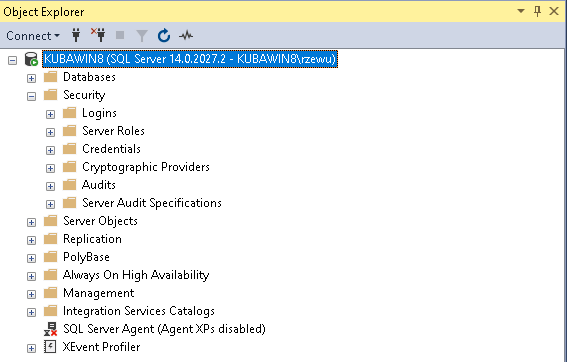Click Always On High Availability folder icon

coord(51,275)
